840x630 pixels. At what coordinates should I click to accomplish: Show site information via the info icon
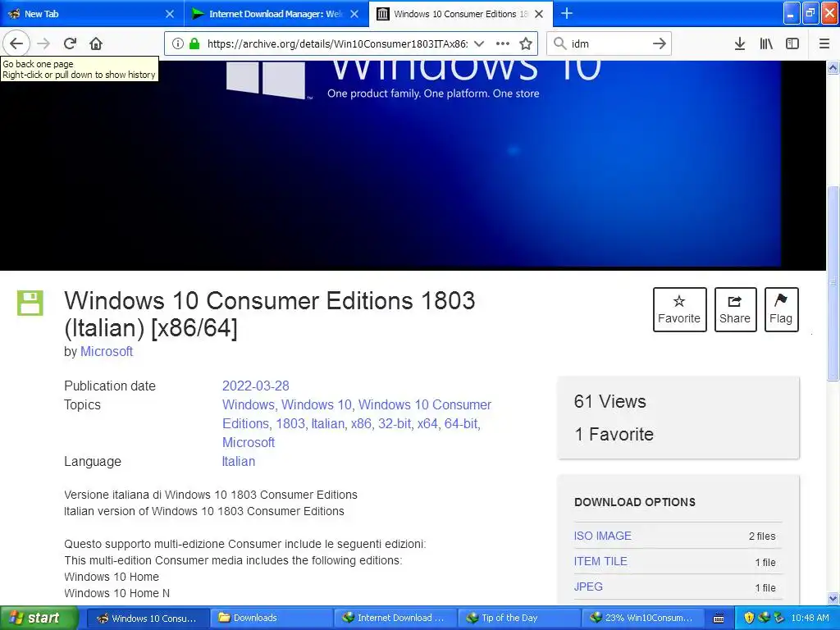click(x=178, y=43)
